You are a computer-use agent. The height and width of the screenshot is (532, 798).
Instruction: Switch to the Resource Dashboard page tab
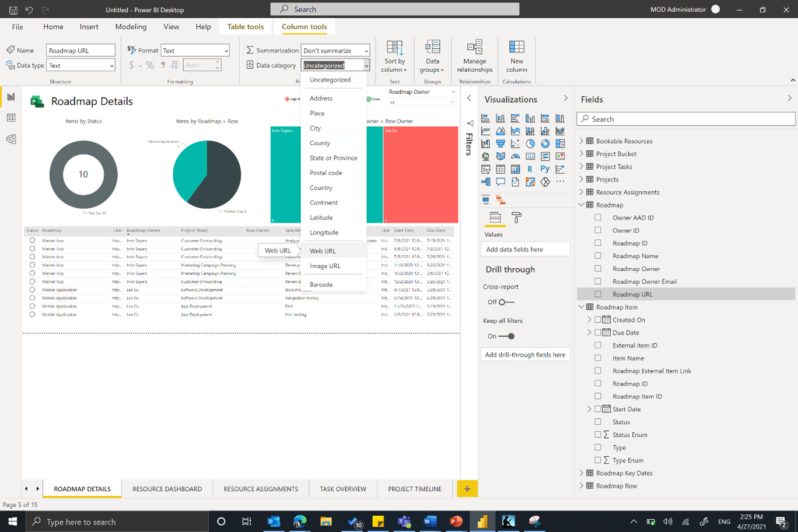point(167,489)
